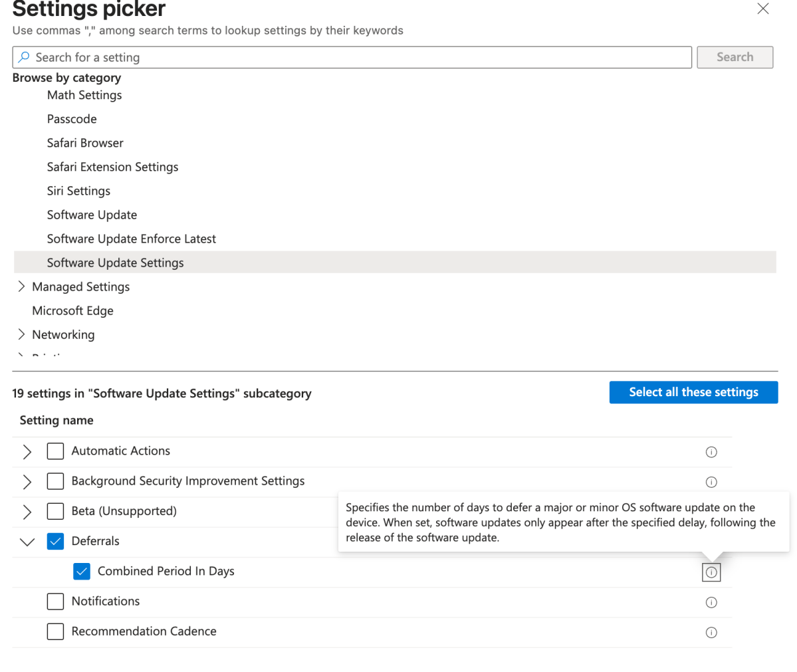Close the Settings picker dialog
The height and width of the screenshot is (672, 797).
762,9
